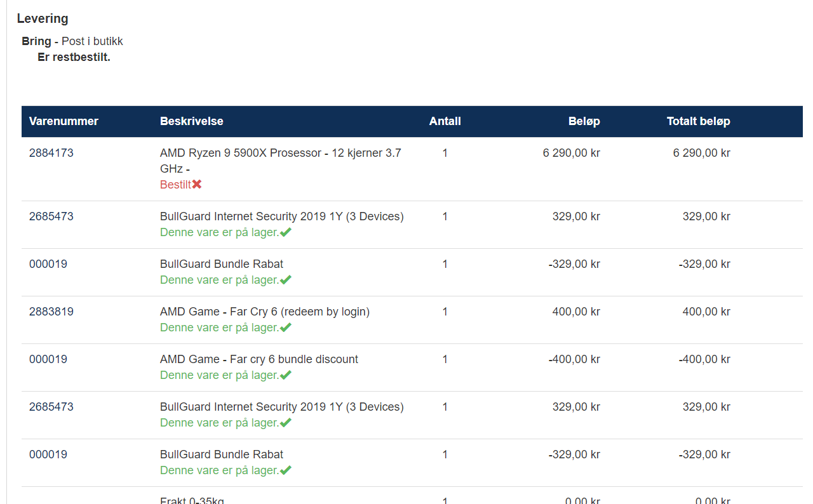813x504 pixels.
Task: Open product number 2884173
Action: tap(51, 153)
